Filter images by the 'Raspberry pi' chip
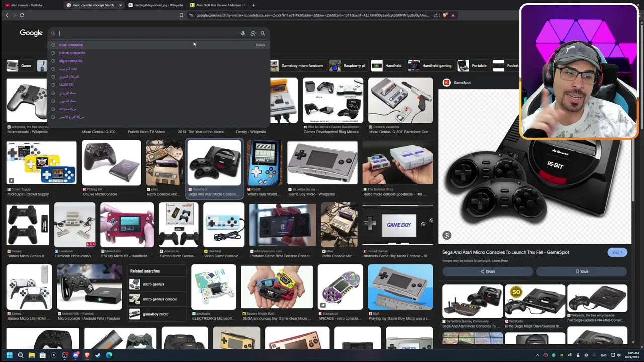The width and height of the screenshot is (644, 362). [x=348, y=66]
